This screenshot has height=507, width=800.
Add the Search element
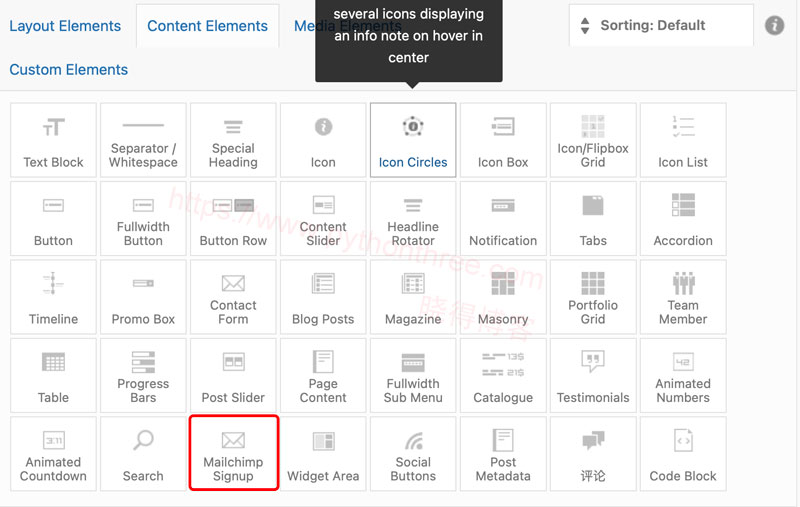(143, 454)
